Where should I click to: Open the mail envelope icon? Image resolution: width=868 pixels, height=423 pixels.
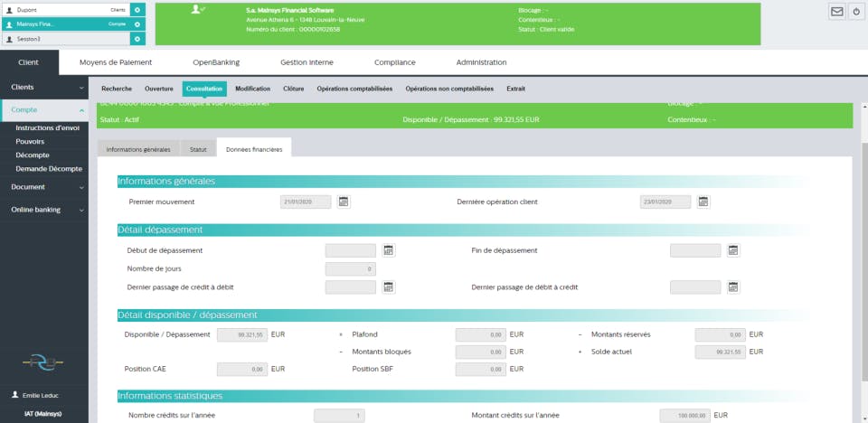(837, 12)
